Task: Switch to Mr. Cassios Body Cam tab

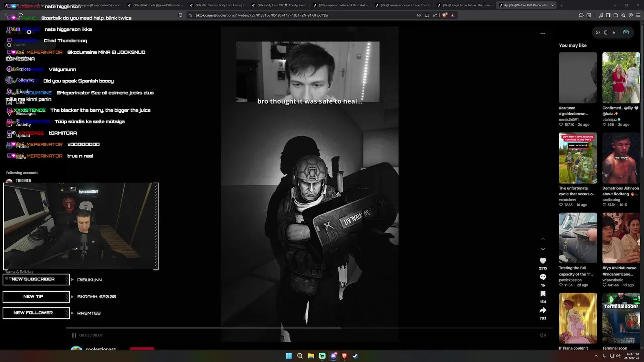Action: pos(217,5)
